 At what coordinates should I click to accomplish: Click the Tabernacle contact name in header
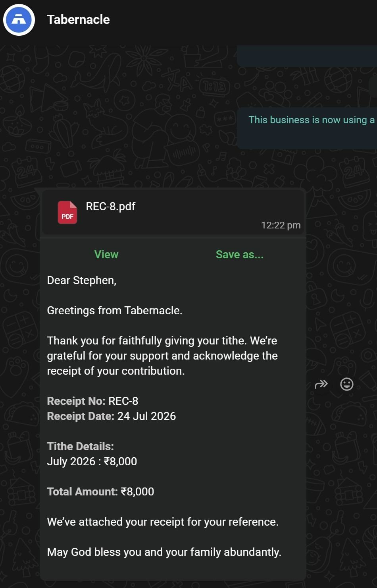point(78,19)
